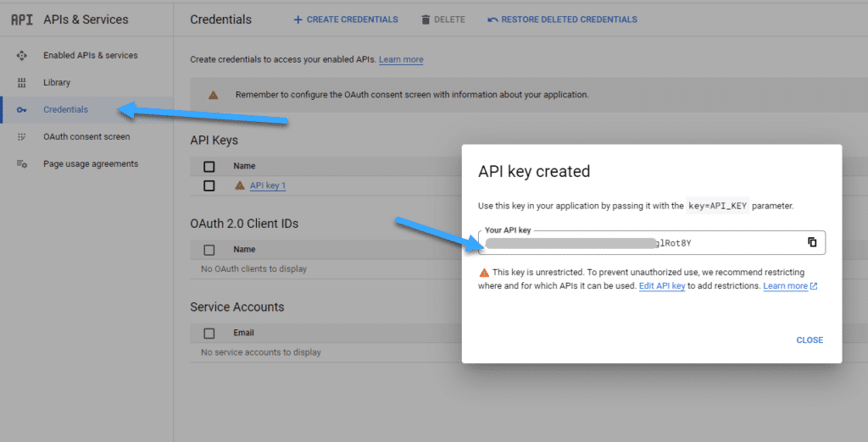This screenshot has width=868, height=442.
Task: Click the Page usage agreements icon
Action: 21,163
